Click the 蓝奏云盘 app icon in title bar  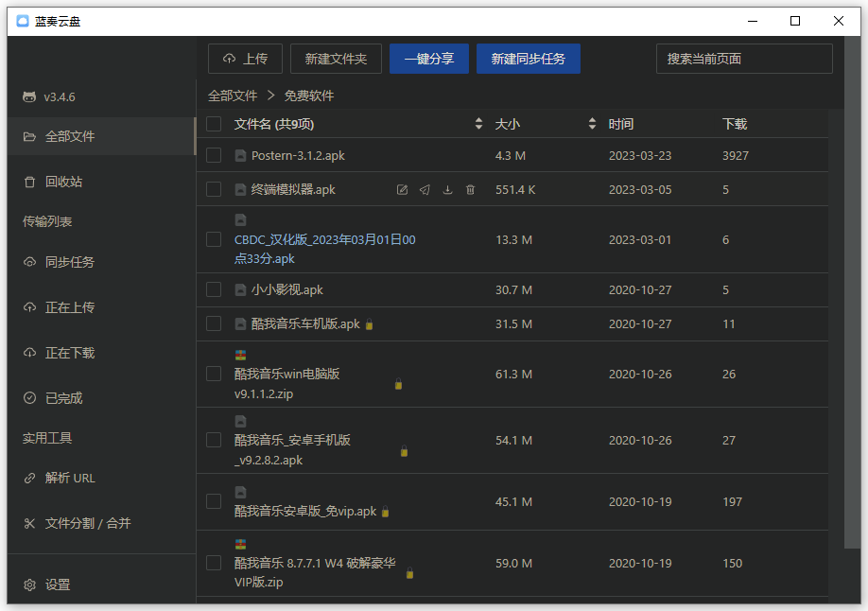(22, 21)
